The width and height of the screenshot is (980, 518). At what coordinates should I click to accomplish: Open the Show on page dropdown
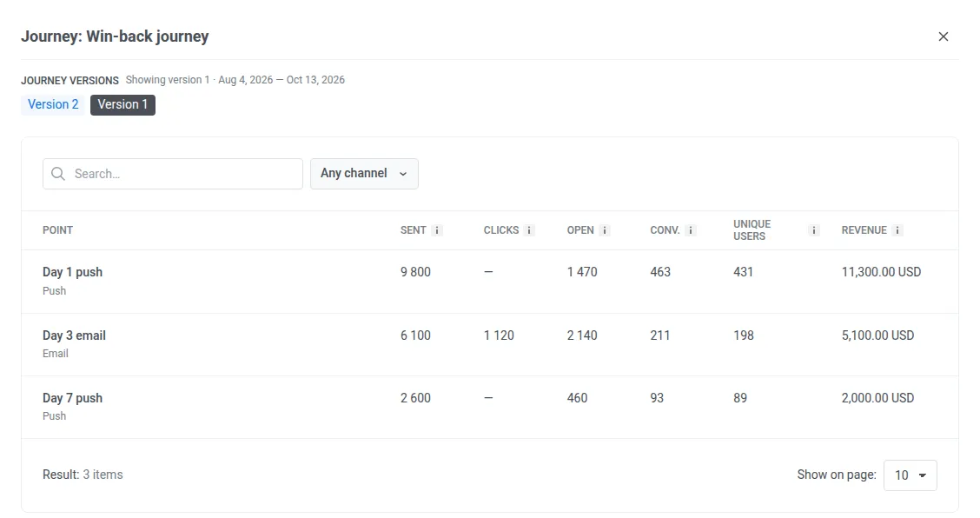point(910,475)
